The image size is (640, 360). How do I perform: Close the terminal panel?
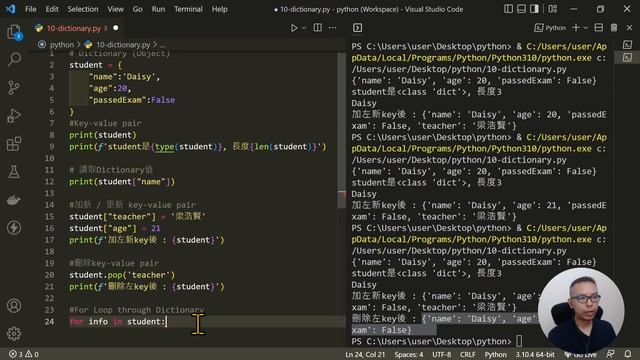[x=629, y=28]
